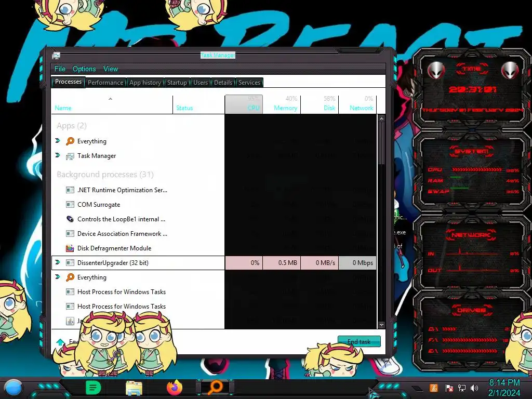Screen dimensions: 532x399
Task: Open the volume speaker tray icon
Action: pyautogui.click(x=474, y=388)
